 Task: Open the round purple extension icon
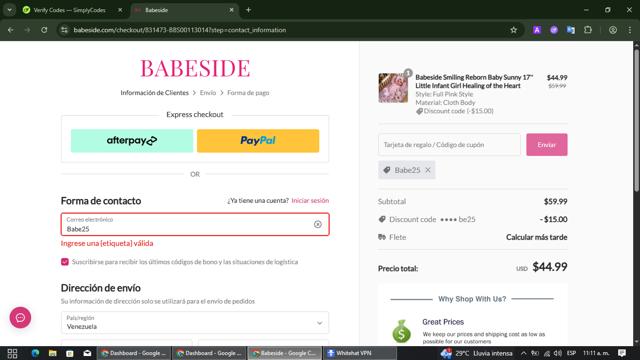point(554,30)
